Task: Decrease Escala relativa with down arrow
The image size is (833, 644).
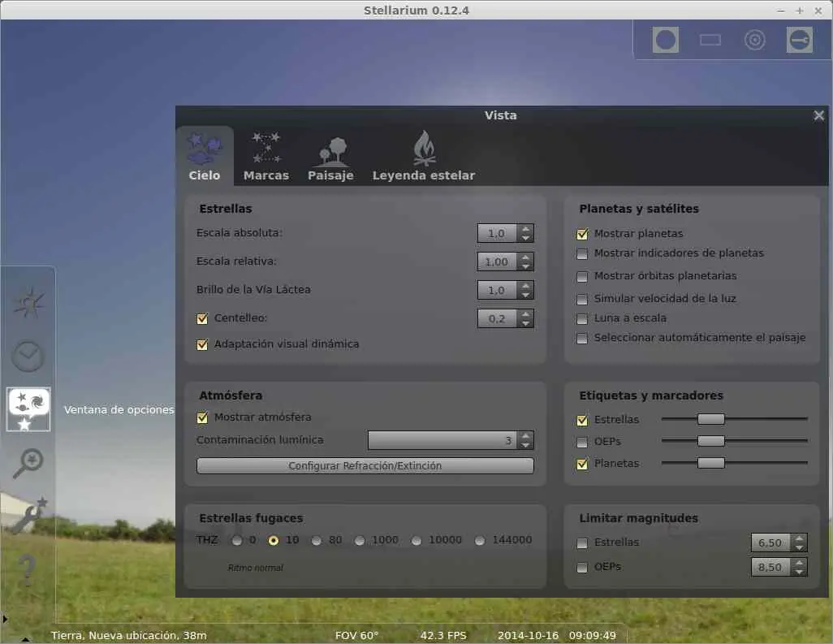Action: click(x=525, y=266)
